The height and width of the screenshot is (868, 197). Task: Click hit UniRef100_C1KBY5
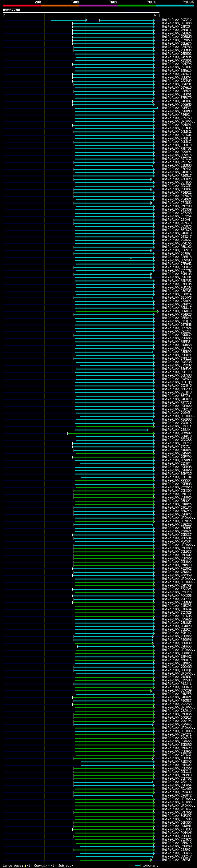pos(177,504)
